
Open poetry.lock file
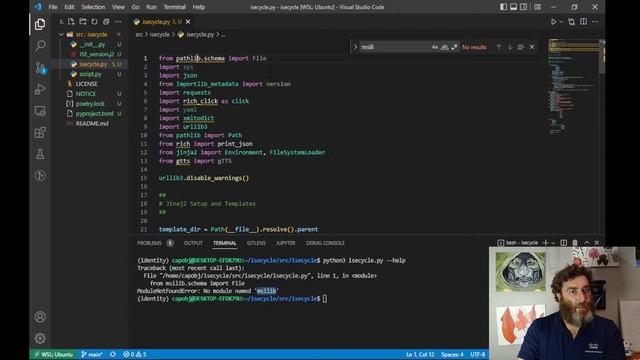pos(90,104)
